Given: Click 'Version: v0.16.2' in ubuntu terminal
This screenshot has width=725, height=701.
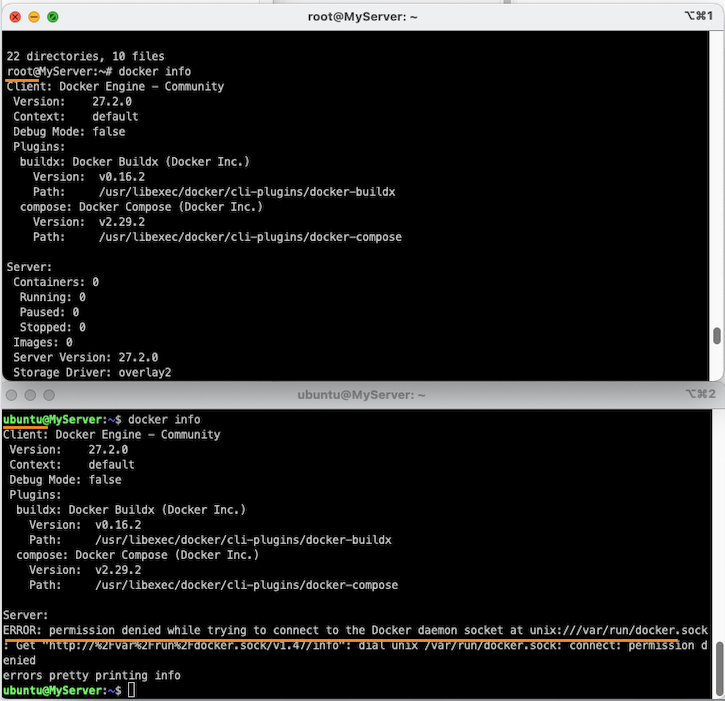Looking at the screenshot, I should pos(85,525).
